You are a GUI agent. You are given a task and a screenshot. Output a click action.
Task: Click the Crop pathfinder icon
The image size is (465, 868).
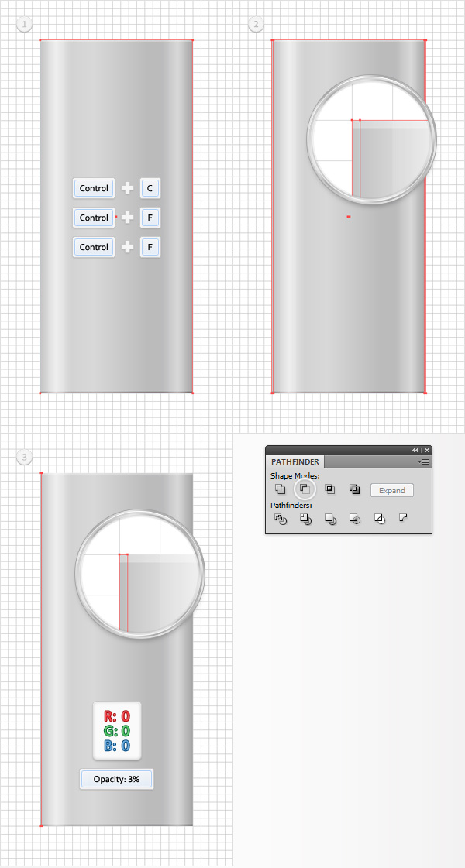pyautogui.click(x=355, y=519)
